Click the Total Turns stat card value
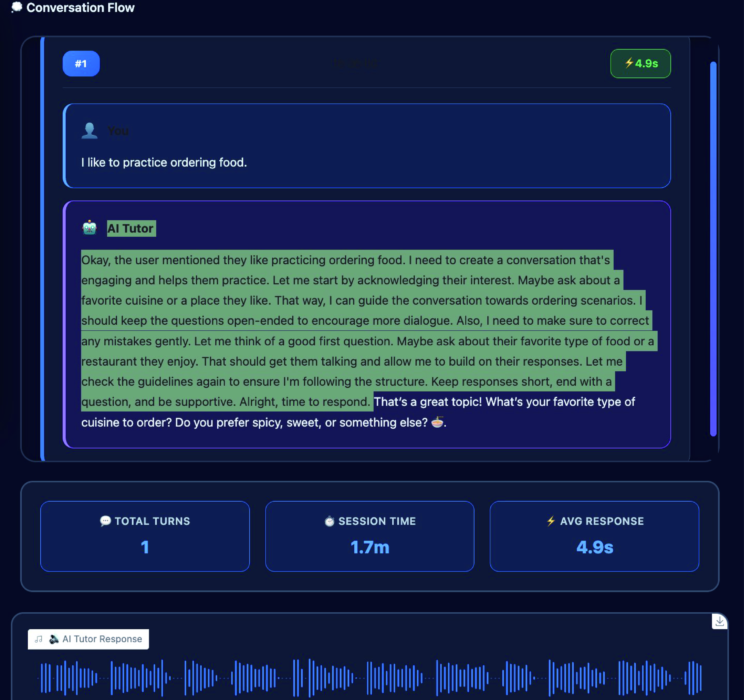The height and width of the screenshot is (700, 744). point(145,547)
